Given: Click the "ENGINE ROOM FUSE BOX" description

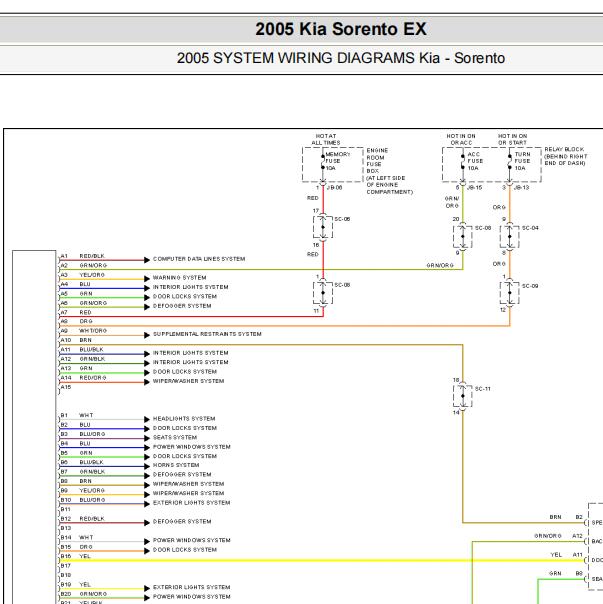Looking at the screenshot, I should click(x=389, y=171).
